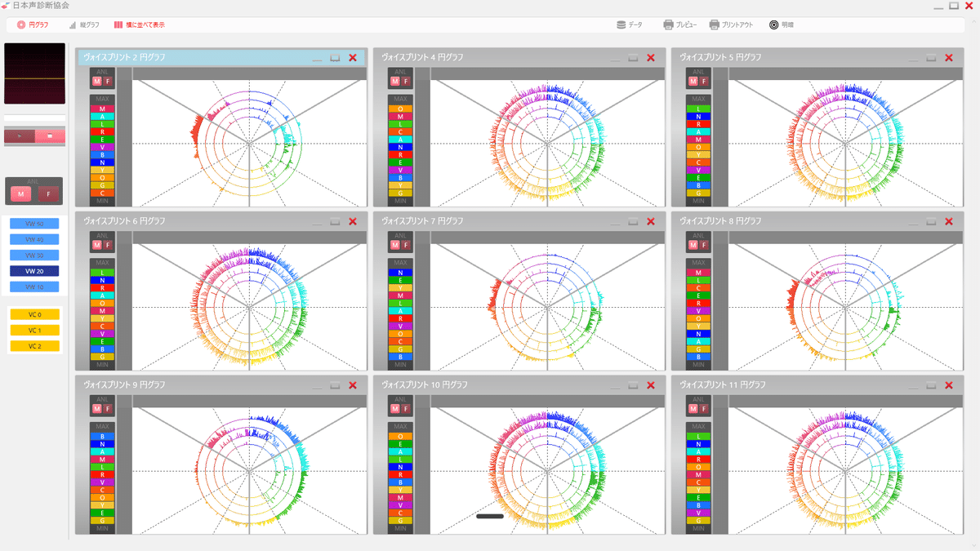
Task: Switch to 縦グラフ vertical graph view
Action: pos(84,24)
